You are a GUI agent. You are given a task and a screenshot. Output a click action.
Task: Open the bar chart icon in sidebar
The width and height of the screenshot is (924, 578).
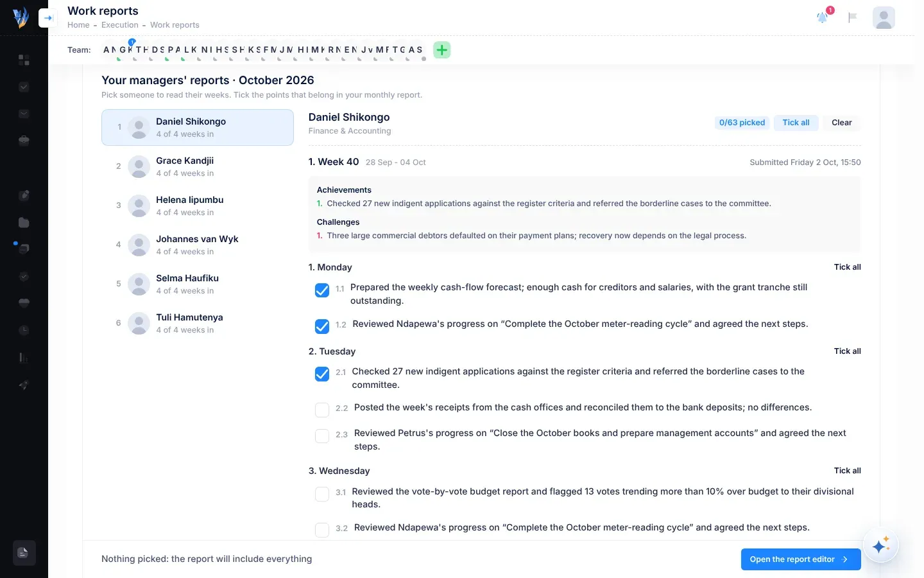coord(24,358)
